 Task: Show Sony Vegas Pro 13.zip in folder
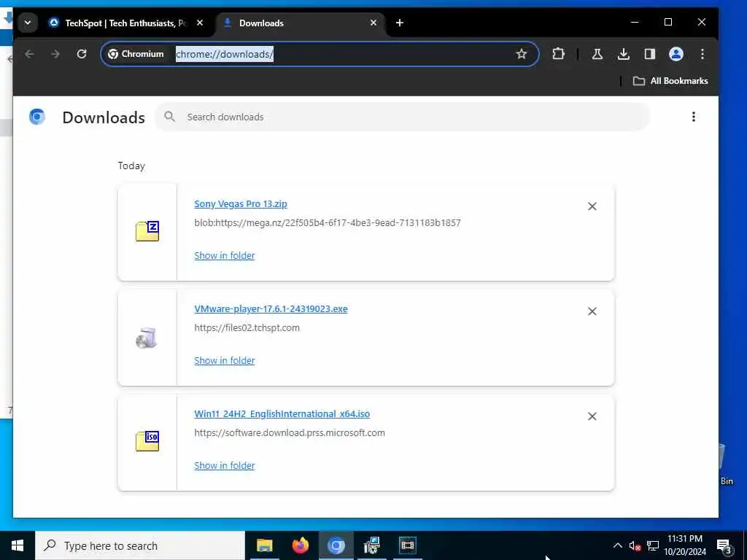click(x=225, y=256)
